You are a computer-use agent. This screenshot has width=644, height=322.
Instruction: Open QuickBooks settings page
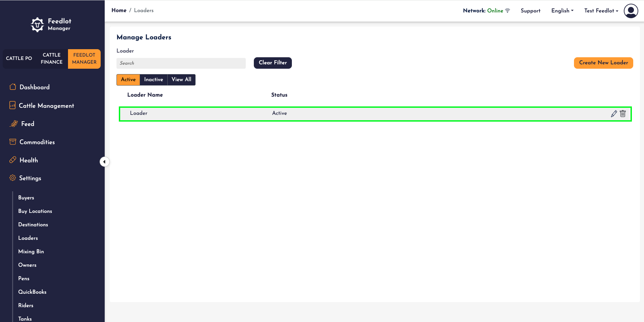pos(32,292)
